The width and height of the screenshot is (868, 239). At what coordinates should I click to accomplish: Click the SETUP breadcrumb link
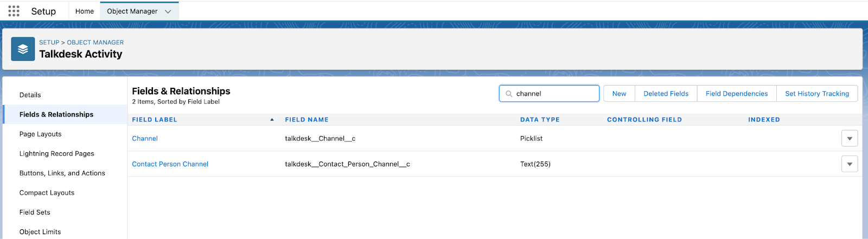click(x=49, y=42)
